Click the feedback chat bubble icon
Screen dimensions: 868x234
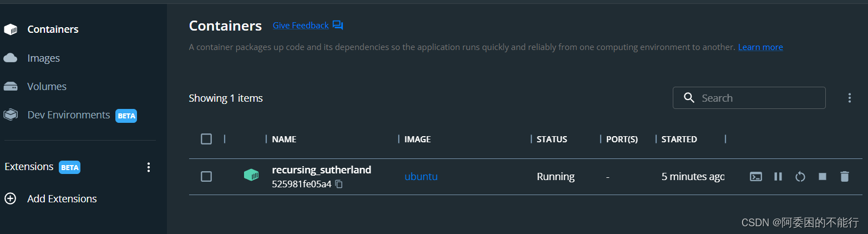[338, 26]
